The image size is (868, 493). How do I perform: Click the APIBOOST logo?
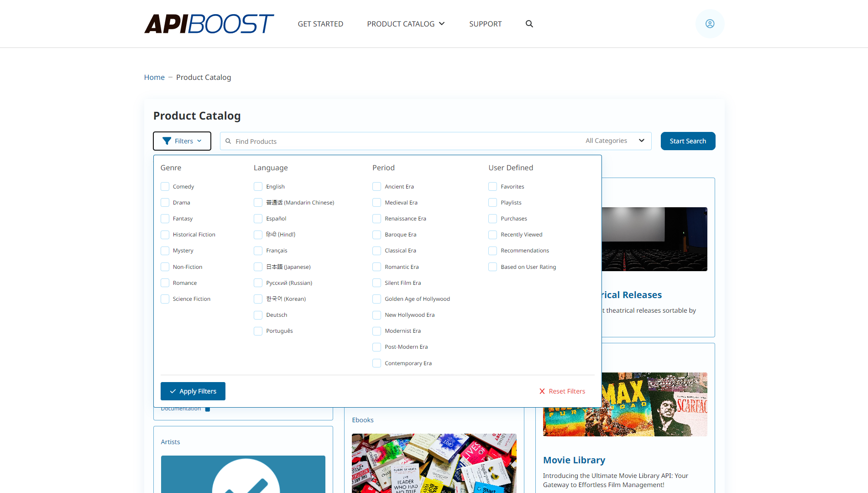209,24
